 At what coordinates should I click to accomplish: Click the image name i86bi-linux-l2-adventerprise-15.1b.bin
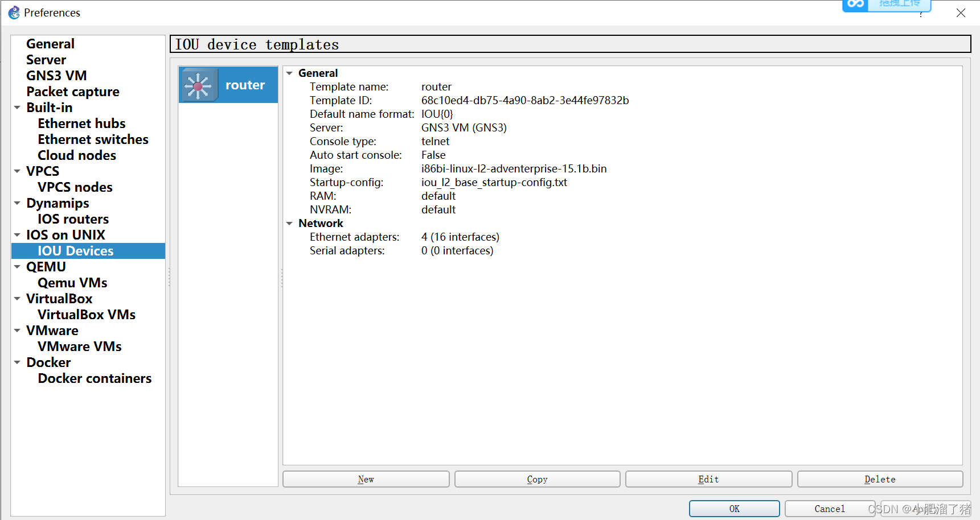pyautogui.click(x=514, y=169)
